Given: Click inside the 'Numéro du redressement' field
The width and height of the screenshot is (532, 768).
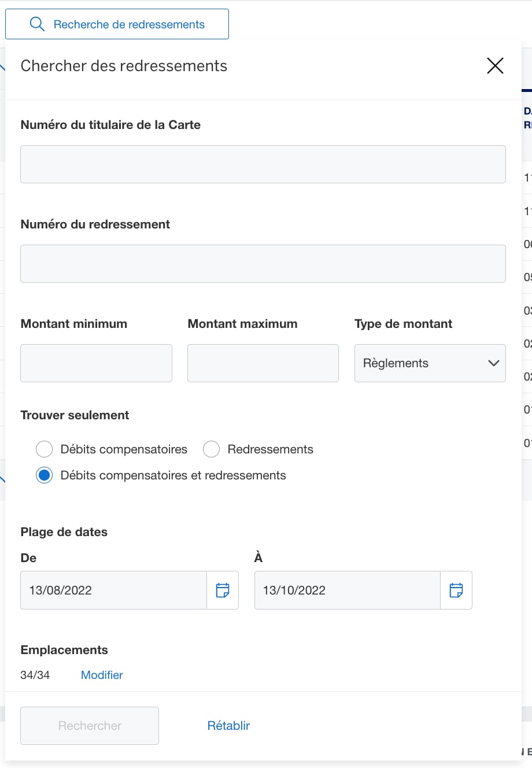Looking at the screenshot, I should coord(263,264).
